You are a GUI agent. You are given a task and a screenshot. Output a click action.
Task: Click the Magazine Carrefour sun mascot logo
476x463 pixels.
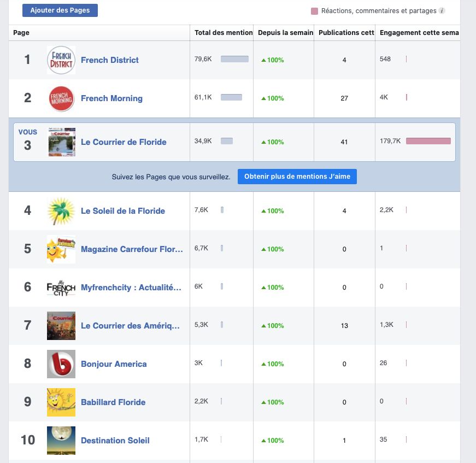61,249
